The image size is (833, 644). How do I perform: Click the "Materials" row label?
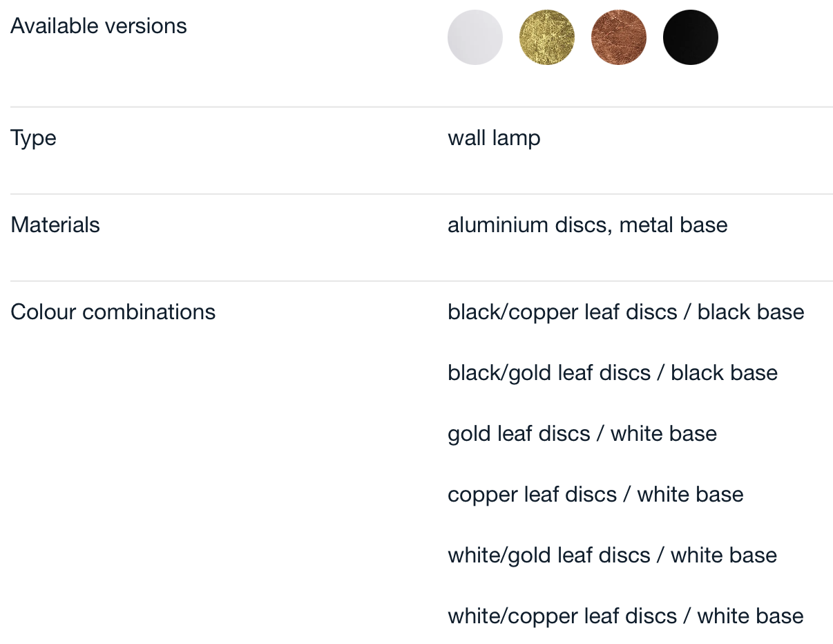[55, 225]
